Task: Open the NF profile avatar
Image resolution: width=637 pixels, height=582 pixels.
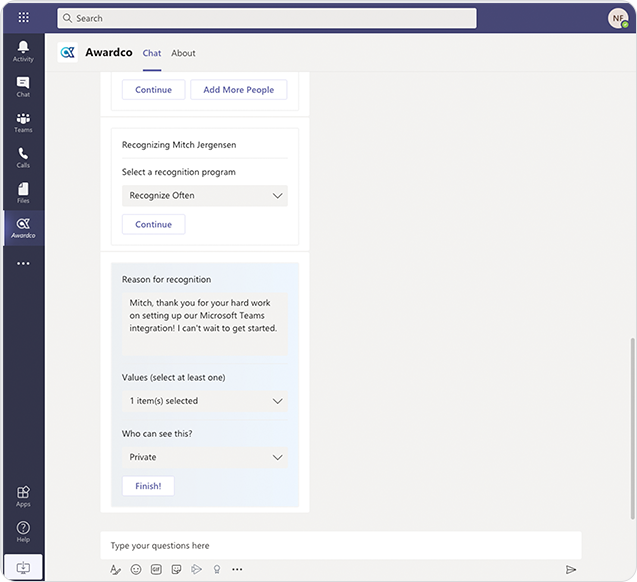Action: pyautogui.click(x=618, y=18)
